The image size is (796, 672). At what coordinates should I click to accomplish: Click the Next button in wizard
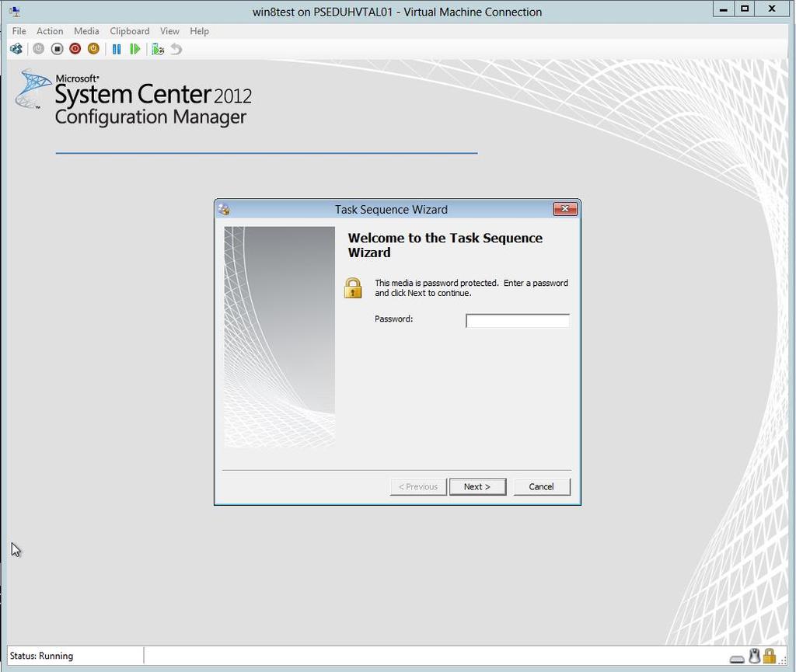click(x=477, y=487)
